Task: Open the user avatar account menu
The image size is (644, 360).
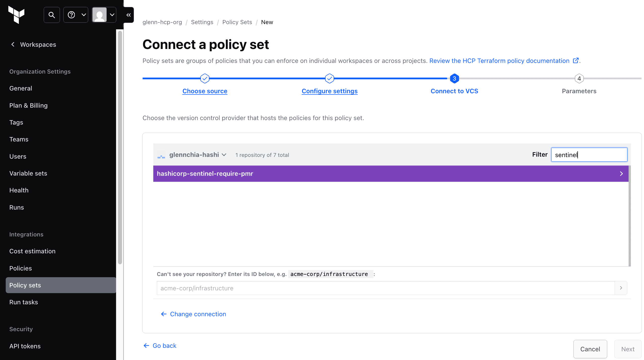Action: [x=104, y=15]
